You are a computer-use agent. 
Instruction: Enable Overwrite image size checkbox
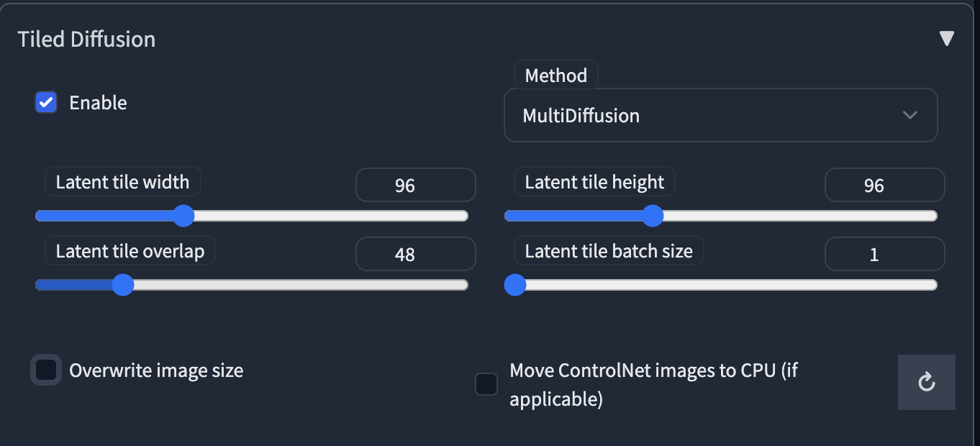click(x=46, y=370)
